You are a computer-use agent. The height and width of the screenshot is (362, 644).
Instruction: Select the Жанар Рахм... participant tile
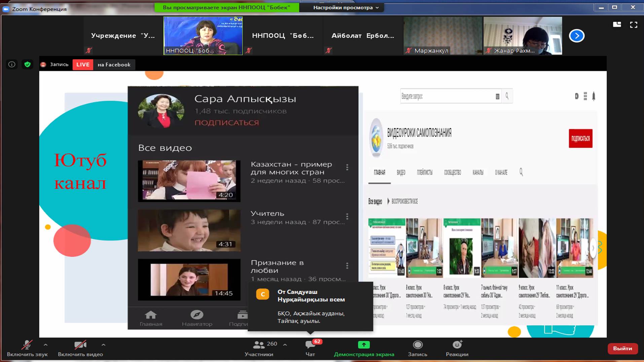[x=523, y=36]
